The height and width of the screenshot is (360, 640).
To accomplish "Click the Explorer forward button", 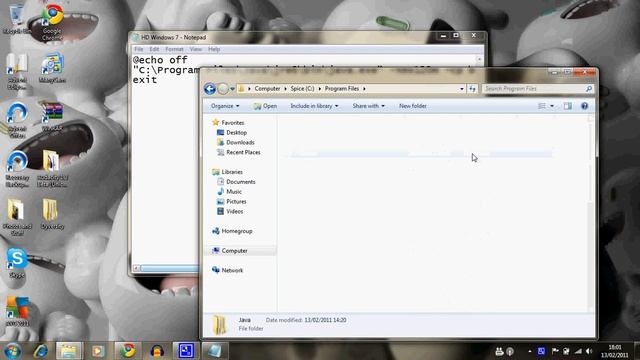I will tap(223, 89).
